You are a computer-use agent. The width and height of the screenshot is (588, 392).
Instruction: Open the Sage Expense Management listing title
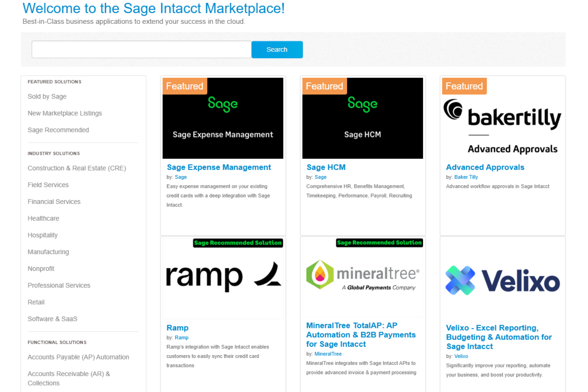pos(219,167)
